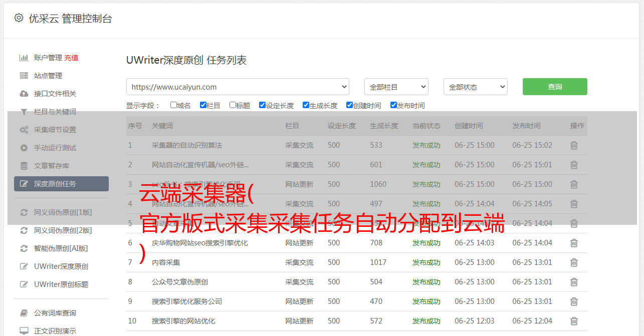This screenshot has height=336, width=644.
Task: Click the server icon next to 站点管理
Action: click(x=24, y=76)
